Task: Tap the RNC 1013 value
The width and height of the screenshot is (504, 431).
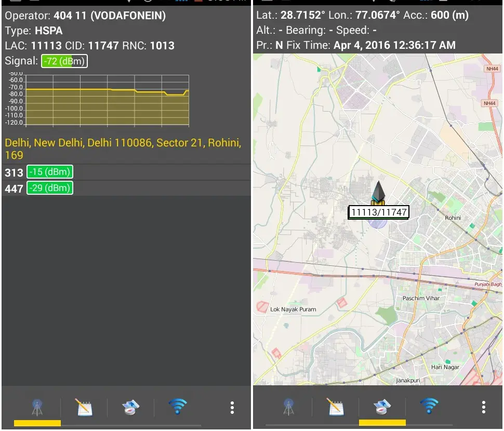Action: coord(162,46)
